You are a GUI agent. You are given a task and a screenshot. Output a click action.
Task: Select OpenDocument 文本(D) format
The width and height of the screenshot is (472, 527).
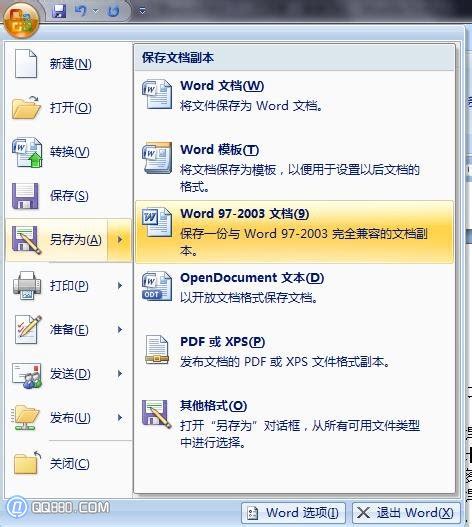294,287
